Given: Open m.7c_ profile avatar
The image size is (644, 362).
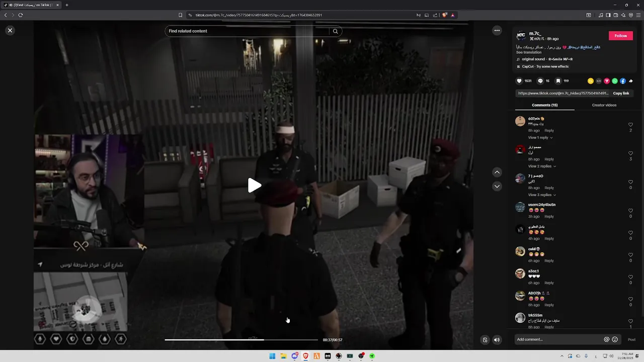Looking at the screenshot, I should coord(521,36).
